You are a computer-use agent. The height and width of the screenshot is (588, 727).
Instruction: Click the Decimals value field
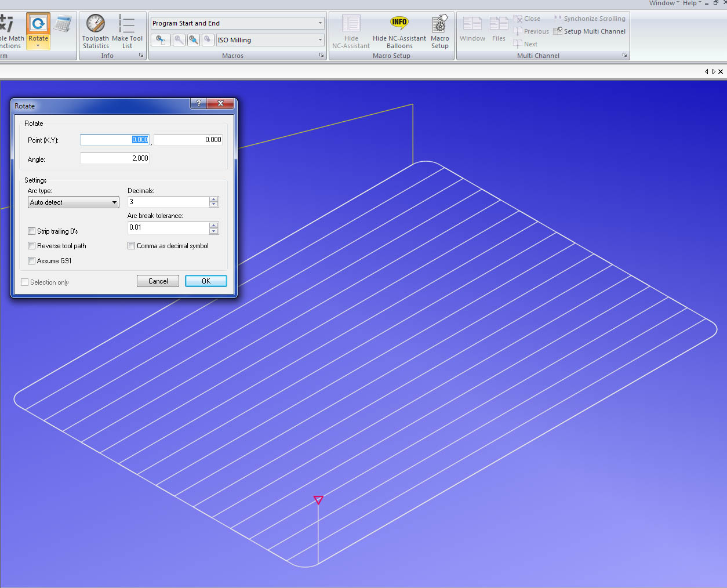pyautogui.click(x=169, y=202)
